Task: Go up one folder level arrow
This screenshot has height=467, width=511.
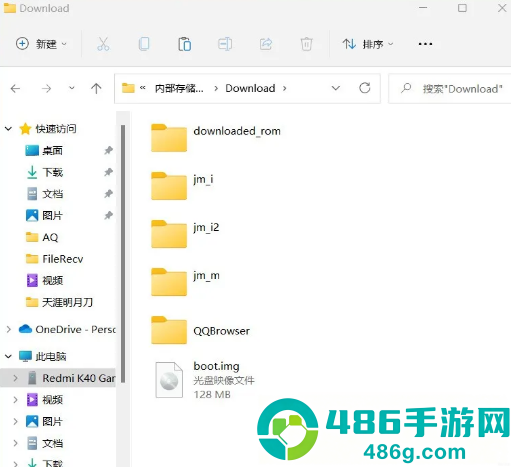Action: [96, 88]
